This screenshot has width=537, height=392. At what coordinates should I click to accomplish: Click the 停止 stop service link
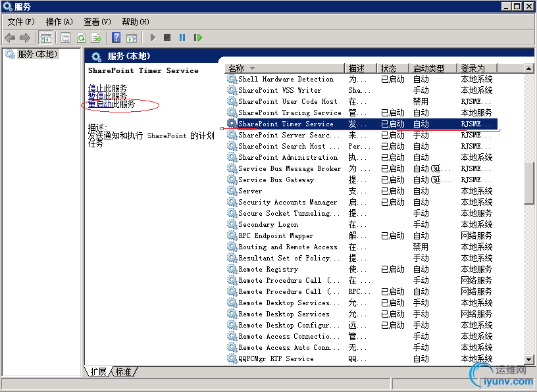[x=96, y=87]
